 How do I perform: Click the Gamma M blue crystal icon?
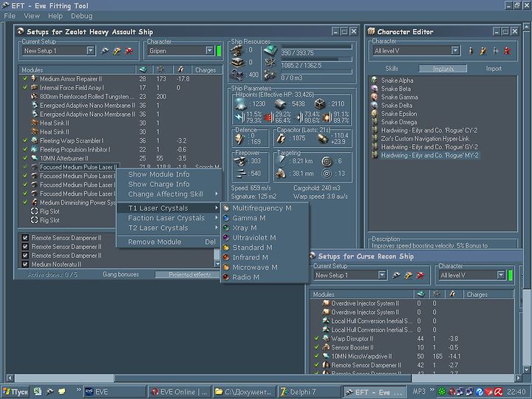point(226,218)
